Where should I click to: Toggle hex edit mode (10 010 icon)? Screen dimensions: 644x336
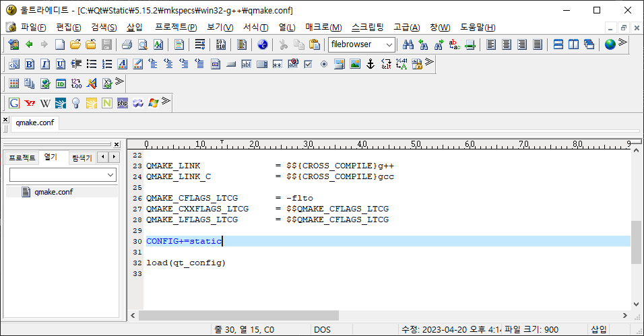click(220, 44)
